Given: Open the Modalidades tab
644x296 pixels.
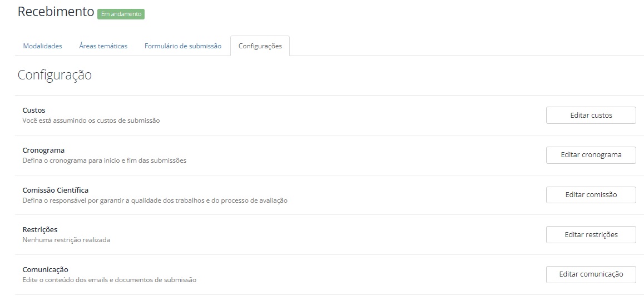Looking at the screenshot, I should pyautogui.click(x=42, y=46).
